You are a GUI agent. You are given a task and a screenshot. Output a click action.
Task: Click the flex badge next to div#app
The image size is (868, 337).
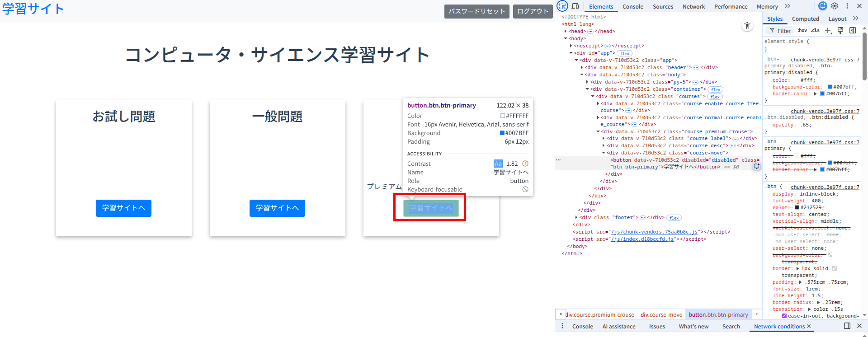click(x=625, y=53)
